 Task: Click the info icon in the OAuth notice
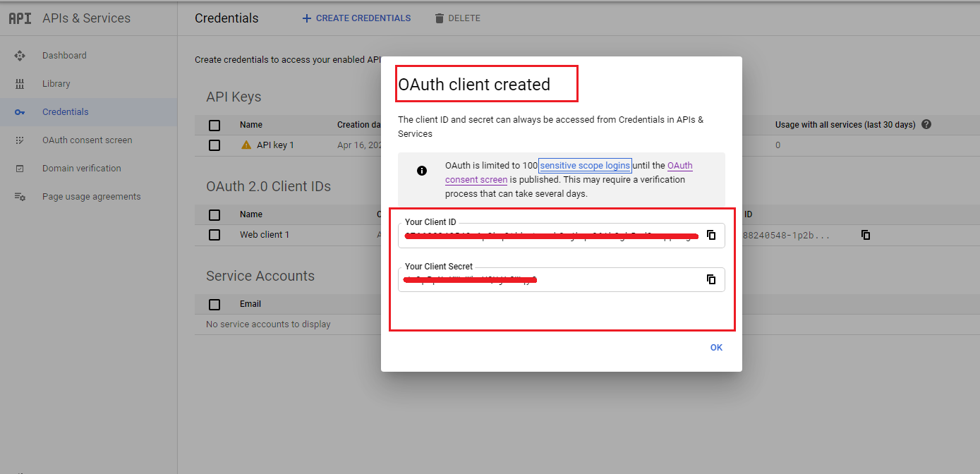(421, 170)
